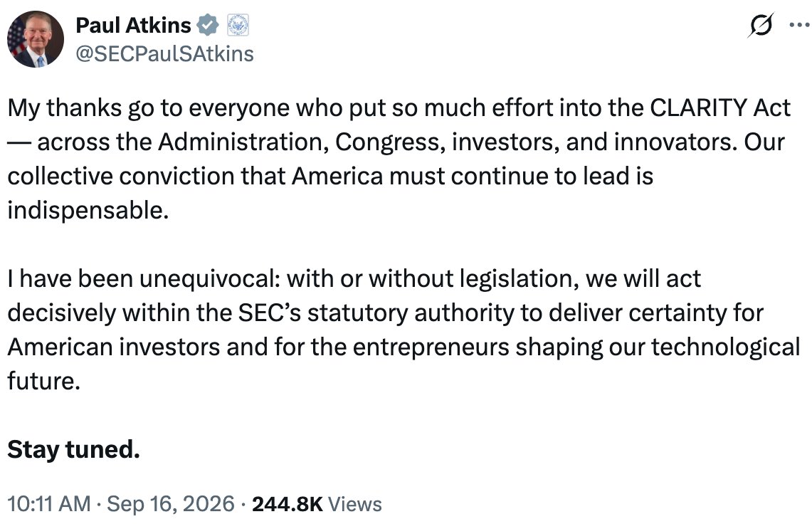Click the word future. in the post
The width and height of the screenshot is (812, 524).
click(x=44, y=381)
